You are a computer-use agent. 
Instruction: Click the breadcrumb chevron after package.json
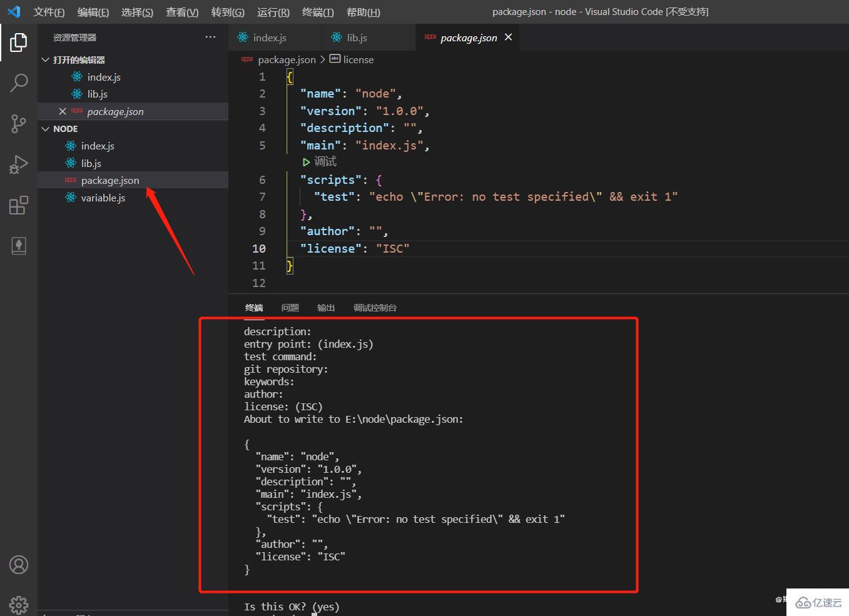point(323,59)
